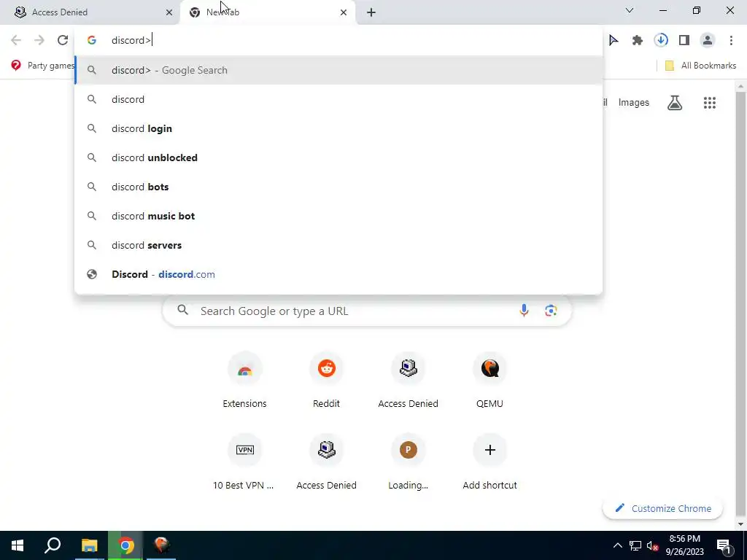Open the Search Labs flask icon
Image resolution: width=747 pixels, height=560 pixels.
tap(675, 103)
